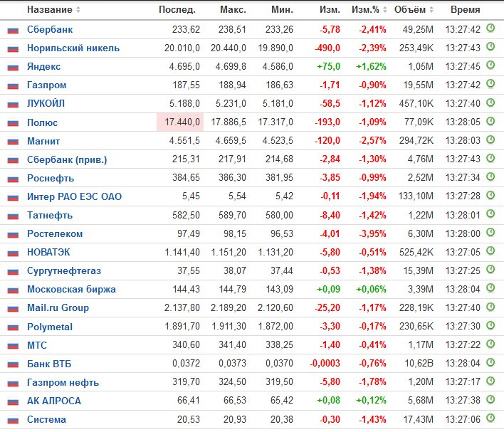The width and height of the screenshot is (504, 432).
Task: Open the Ростелеком stock link
Action: (55, 233)
